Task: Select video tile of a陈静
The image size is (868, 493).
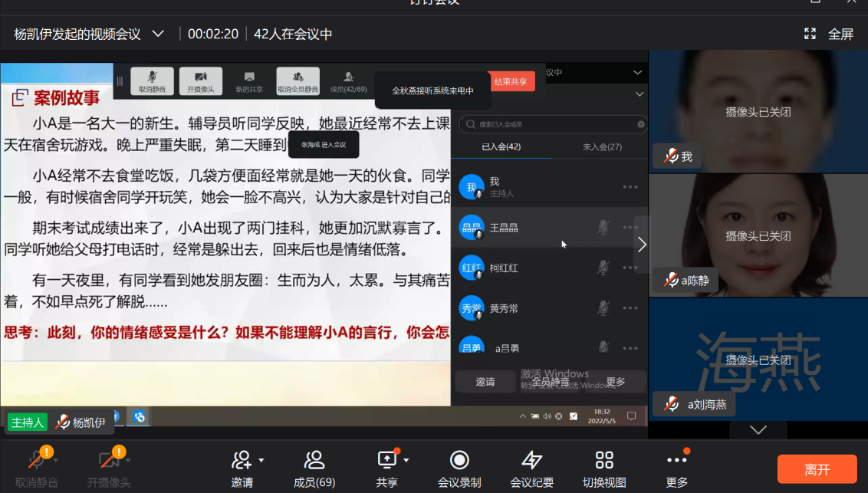Action: tap(758, 235)
